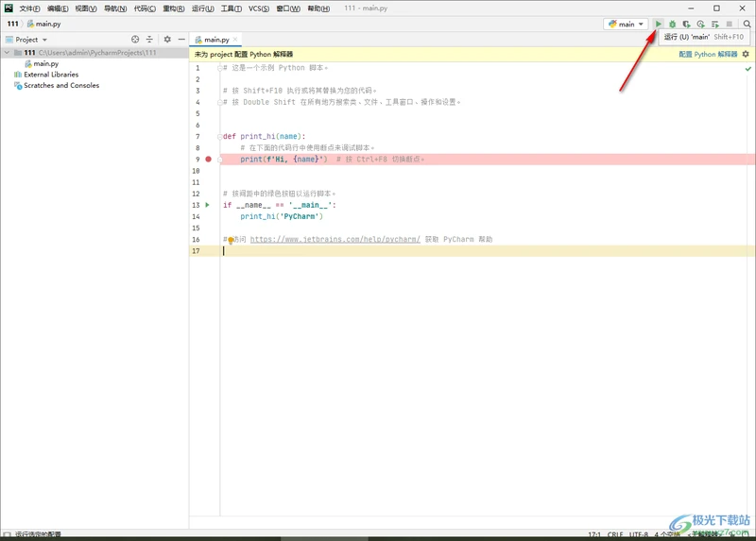Click the line 4 comment fold end marker
Screen dimensions: 756x541
tap(220, 102)
